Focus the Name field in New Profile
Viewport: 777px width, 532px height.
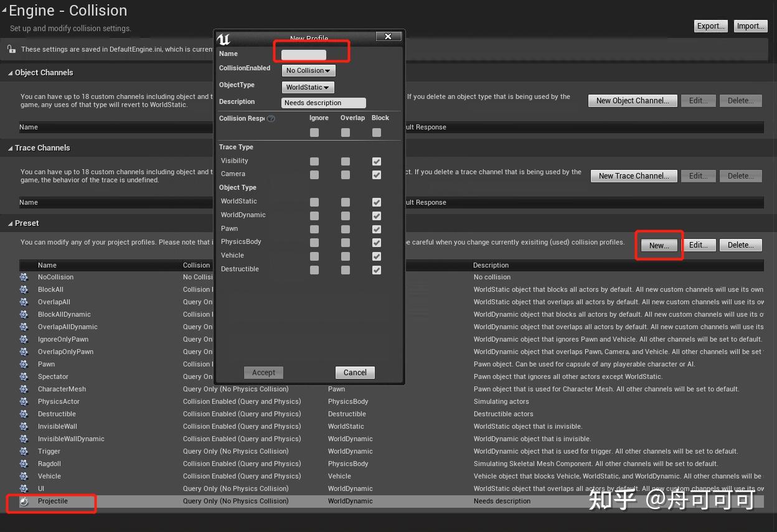pyautogui.click(x=304, y=55)
